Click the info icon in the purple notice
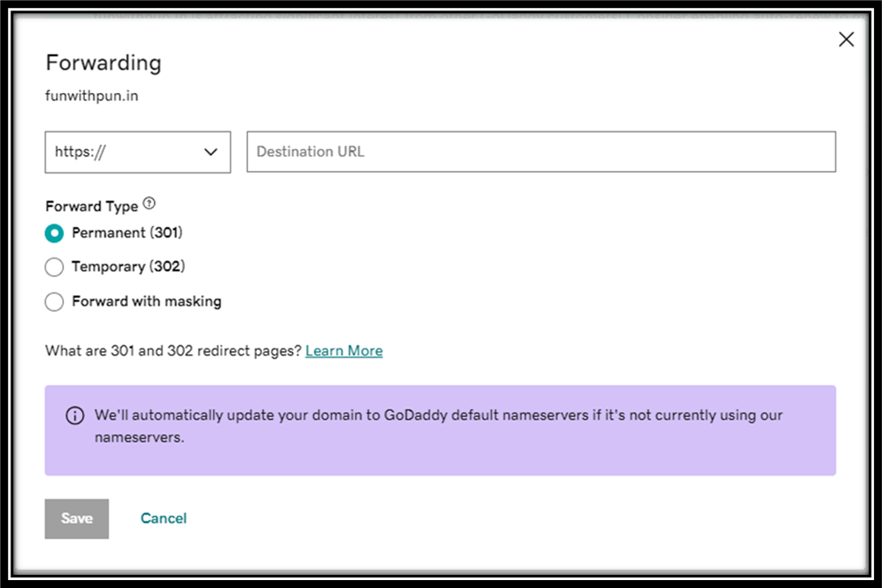882x588 pixels. pos(75,415)
